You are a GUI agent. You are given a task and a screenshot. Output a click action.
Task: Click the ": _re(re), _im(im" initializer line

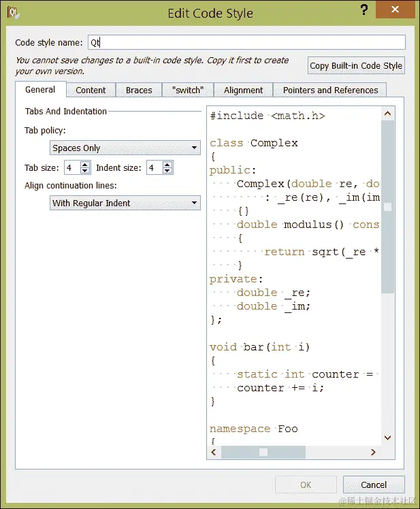(x=322, y=197)
